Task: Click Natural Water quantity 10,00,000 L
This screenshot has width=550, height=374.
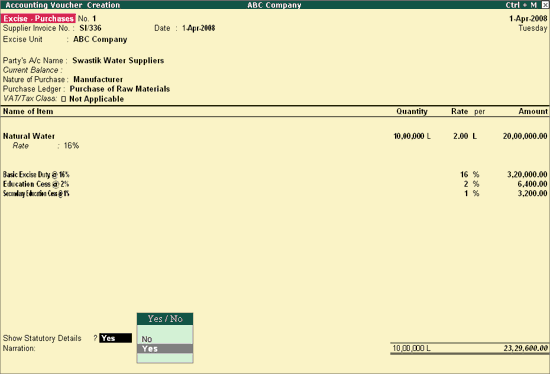Action: 412,136
